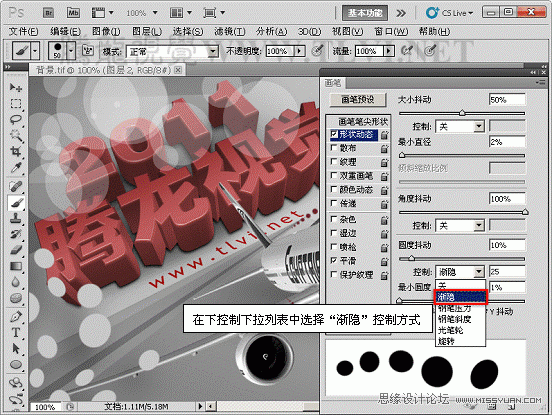Image resolution: width=552 pixels, height=415 pixels.
Task: Open the tool preset picker arrow
Action: (x=35, y=51)
